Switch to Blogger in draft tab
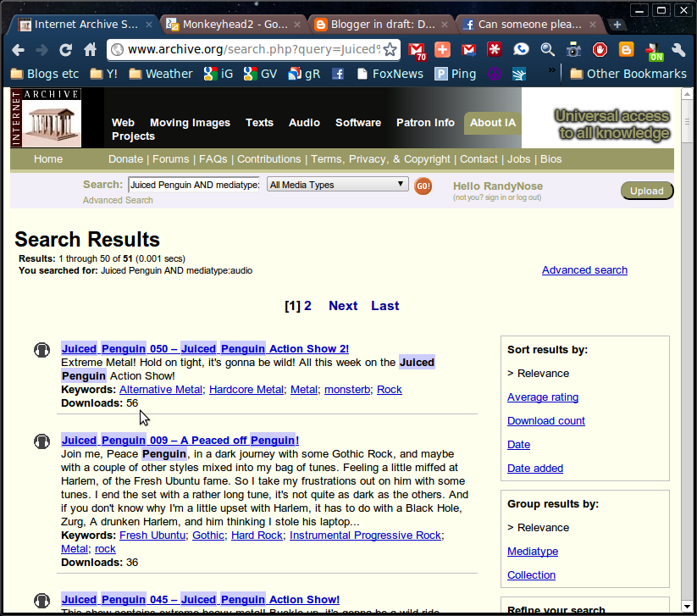Screen dimensions: 697x616 pyautogui.click(x=382, y=25)
